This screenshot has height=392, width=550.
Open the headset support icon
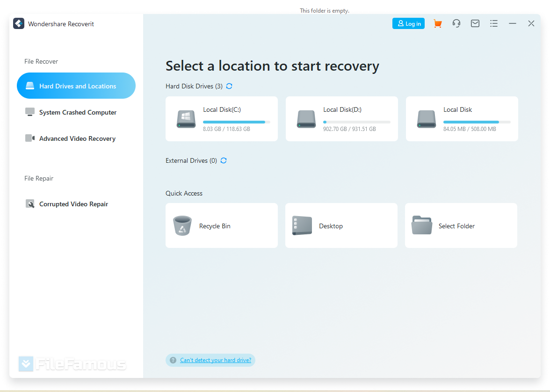click(456, 23)
